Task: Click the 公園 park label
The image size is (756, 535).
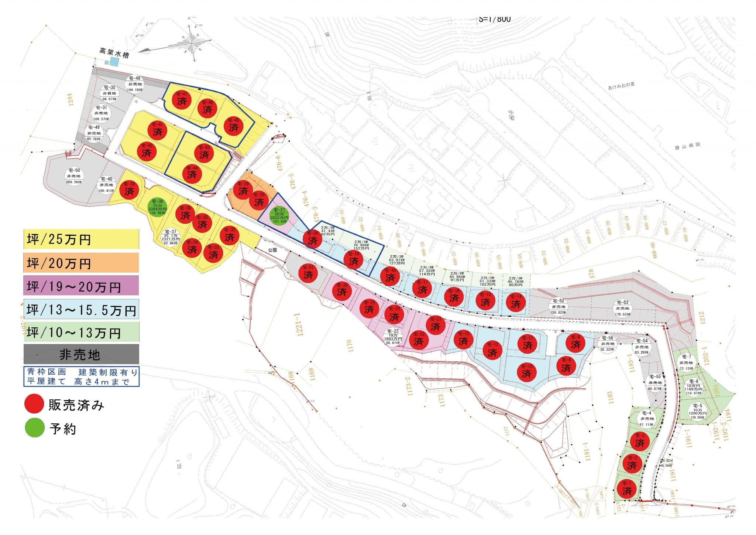Action: [272, 250]
